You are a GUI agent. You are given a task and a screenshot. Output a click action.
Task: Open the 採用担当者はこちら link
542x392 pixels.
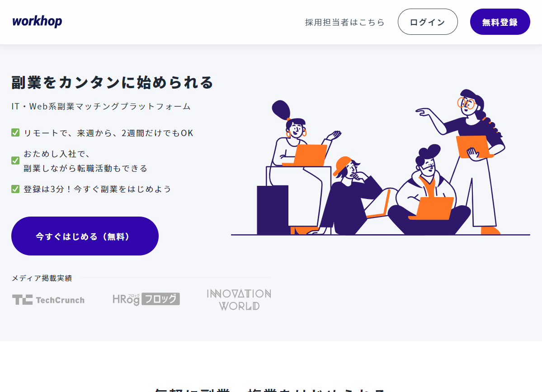(344, 22)
